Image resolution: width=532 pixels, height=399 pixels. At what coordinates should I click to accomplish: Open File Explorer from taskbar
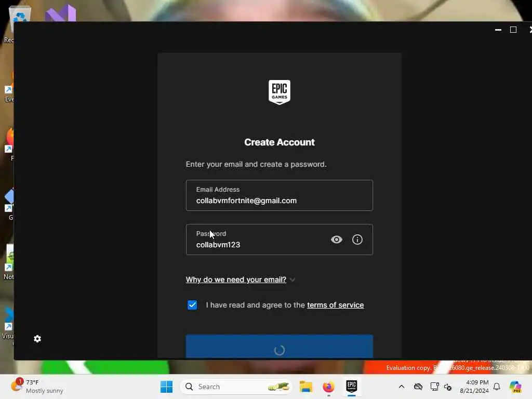(305, 387)
